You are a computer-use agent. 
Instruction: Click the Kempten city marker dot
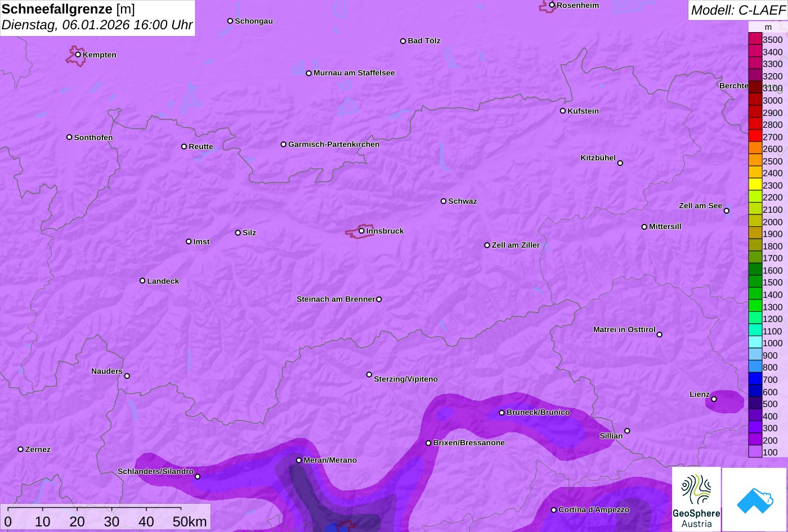[78, 55]
